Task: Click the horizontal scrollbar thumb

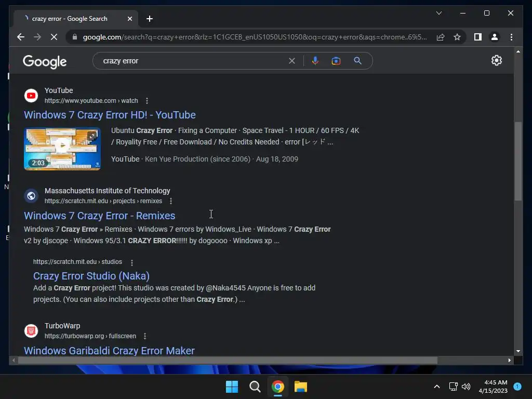Action: click(228, 361)
